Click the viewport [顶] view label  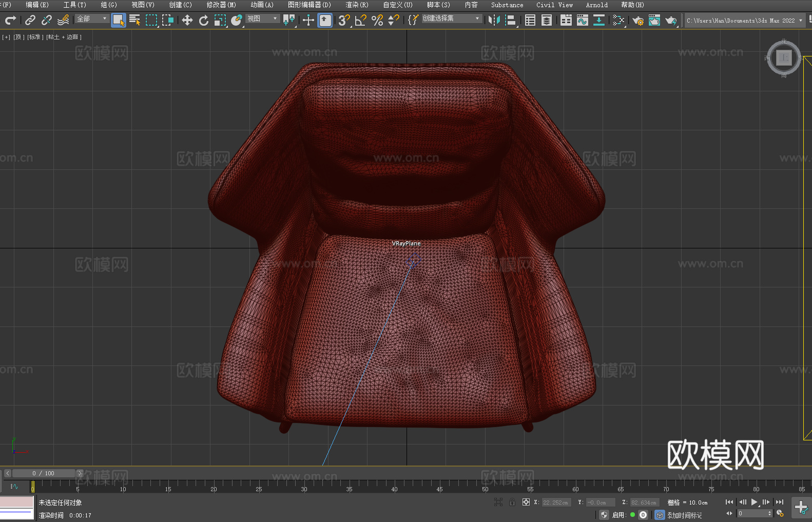[18, 37]
